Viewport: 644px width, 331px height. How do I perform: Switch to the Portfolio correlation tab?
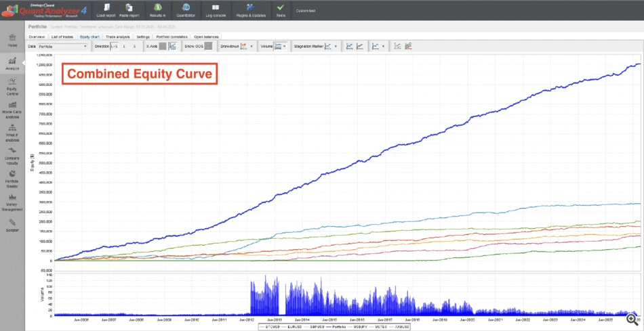pos(172,37)
